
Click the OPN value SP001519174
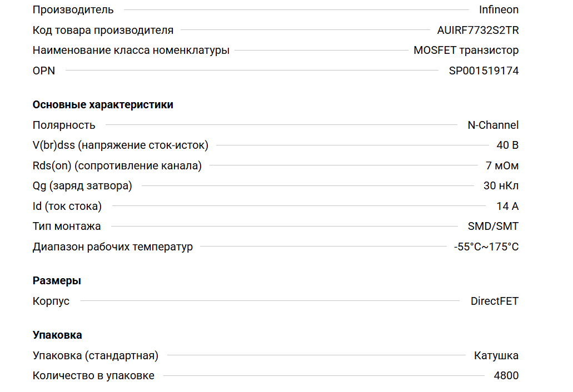[x=484, y=71]
